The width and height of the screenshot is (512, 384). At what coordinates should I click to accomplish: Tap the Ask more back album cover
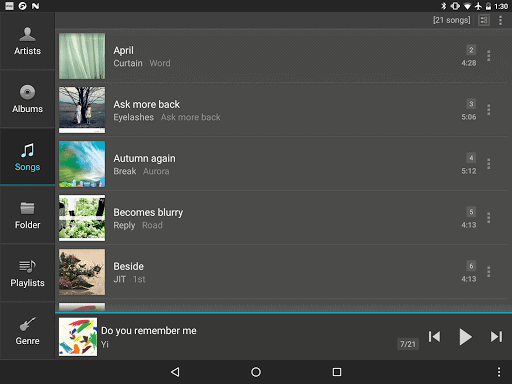tap(82, 110)
